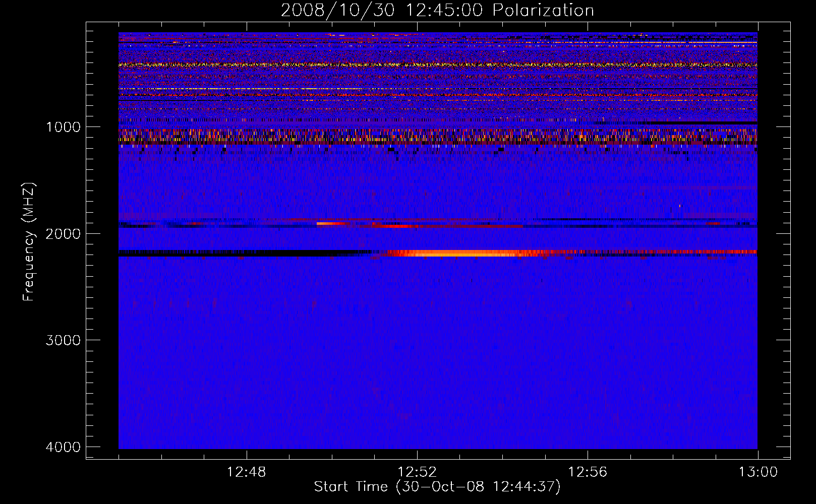Click the 12:52 time tick label
Viewport: 816px width, 504px height.
point(417,472)
